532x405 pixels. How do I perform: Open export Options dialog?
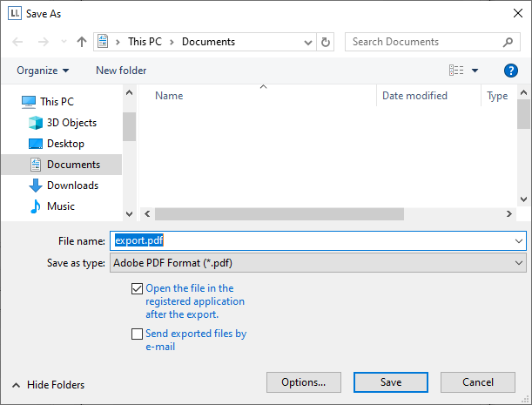pyautogui.click(x=303, y=382)
